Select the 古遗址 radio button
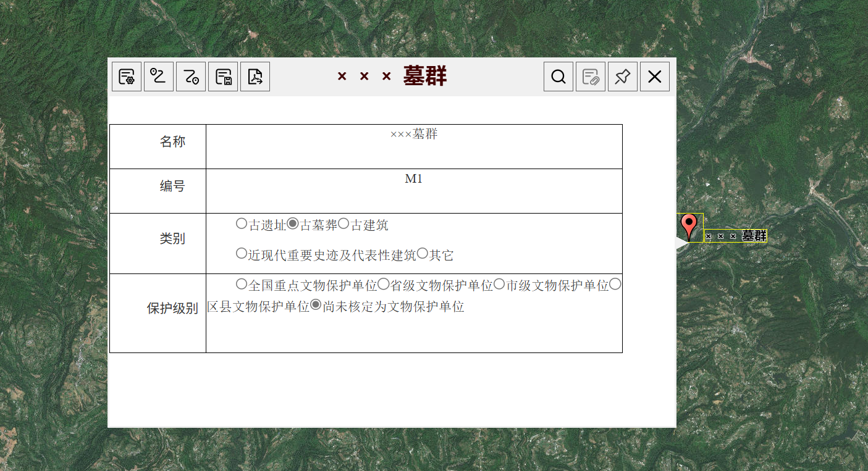The image size is (868, 471). 242,223
